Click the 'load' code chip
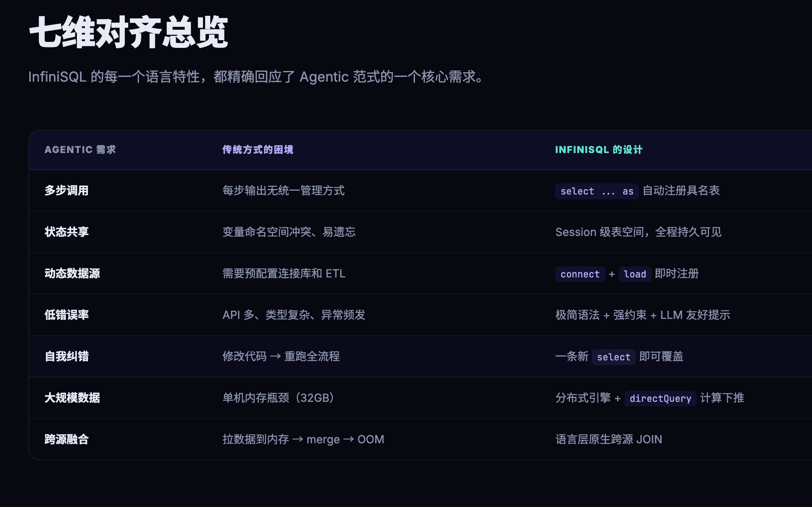812x507 pixels. [635, 274]
